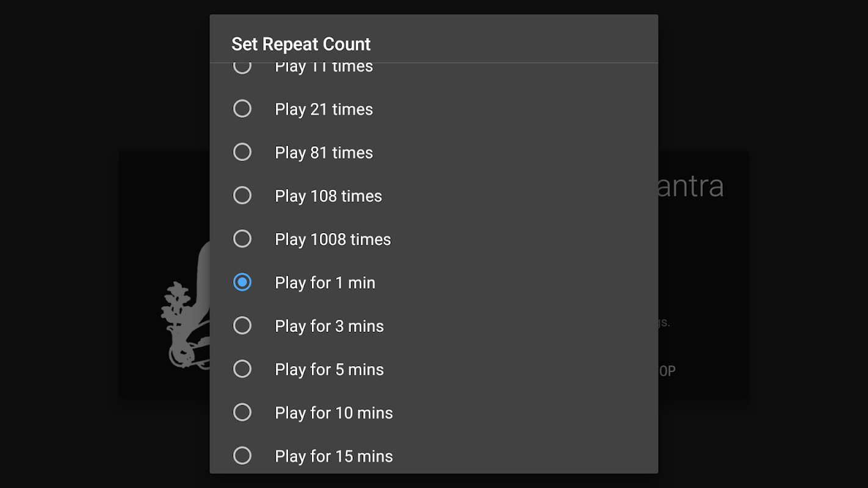Click the dimmed description text ending in 'gs.'
Viewport: 868px width, 488px height.
[664, 323]
